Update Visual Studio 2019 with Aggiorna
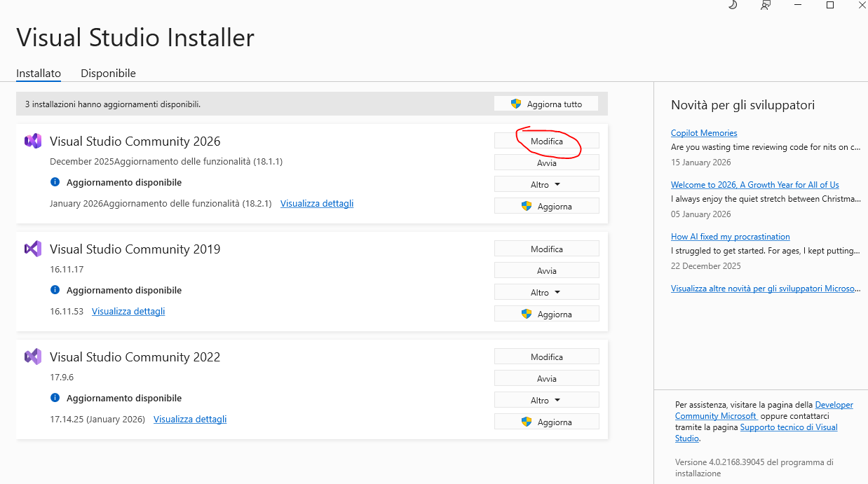This screenshot has height=484, width=868. pyautogui.click(x=546, y=314)
